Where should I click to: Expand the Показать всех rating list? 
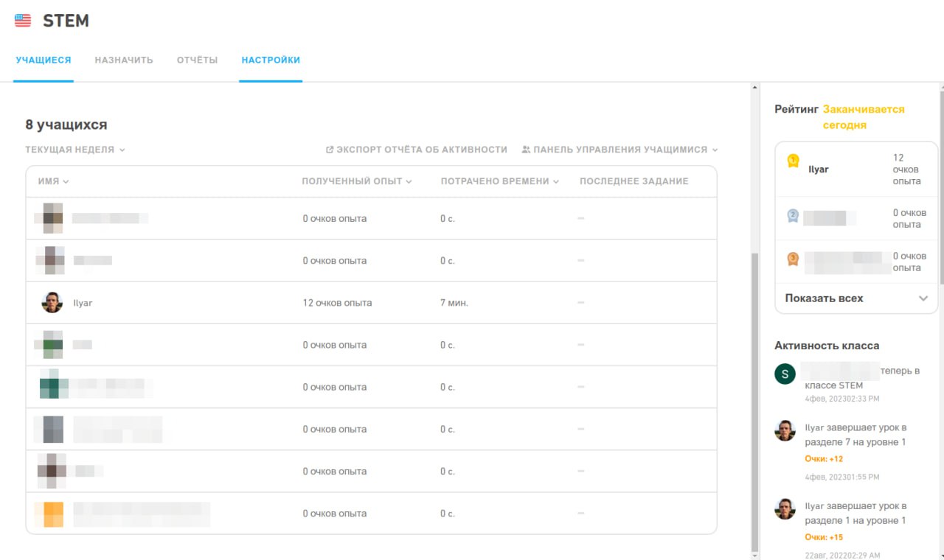[x=855, y=298]
